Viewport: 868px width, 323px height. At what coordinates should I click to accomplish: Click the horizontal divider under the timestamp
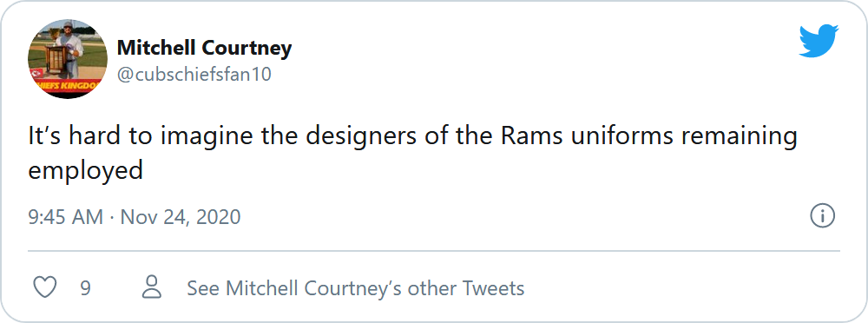click(434, 251)
